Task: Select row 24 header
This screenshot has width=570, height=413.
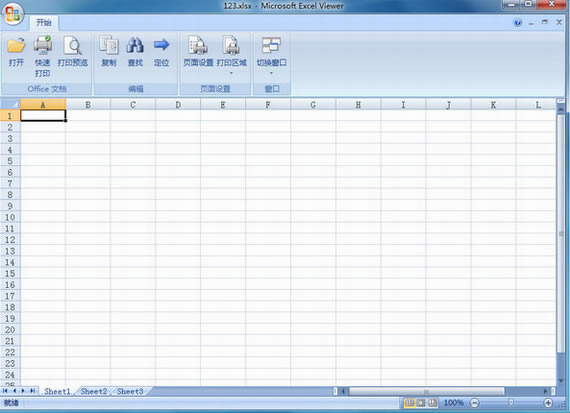Action: tap(10, 374)
